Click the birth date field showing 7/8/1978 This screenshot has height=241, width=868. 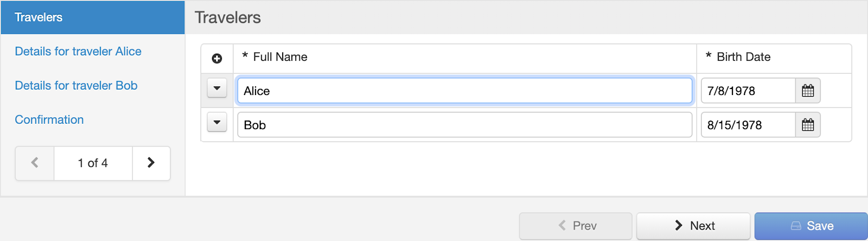pos(748,91)
